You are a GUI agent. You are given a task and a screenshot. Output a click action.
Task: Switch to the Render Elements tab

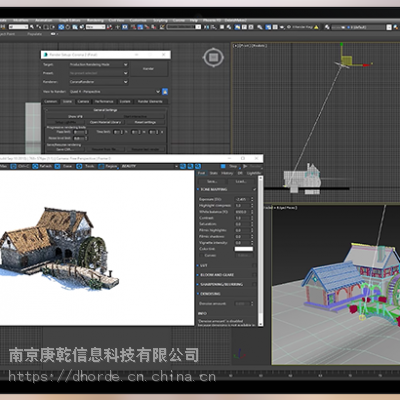150,101
